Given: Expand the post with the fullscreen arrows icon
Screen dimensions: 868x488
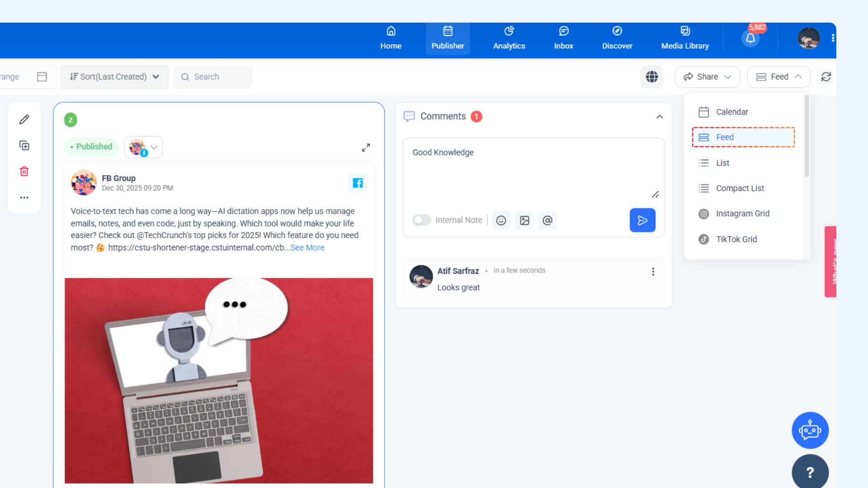Looking at the screenshot, I should tap(366, 148).
